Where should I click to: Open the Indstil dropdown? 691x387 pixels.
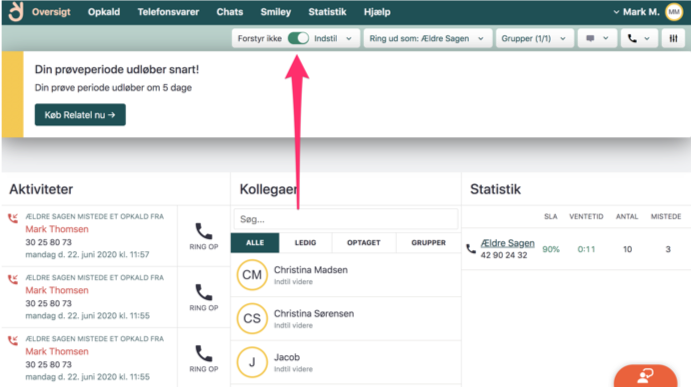click(x=333, y=38)
